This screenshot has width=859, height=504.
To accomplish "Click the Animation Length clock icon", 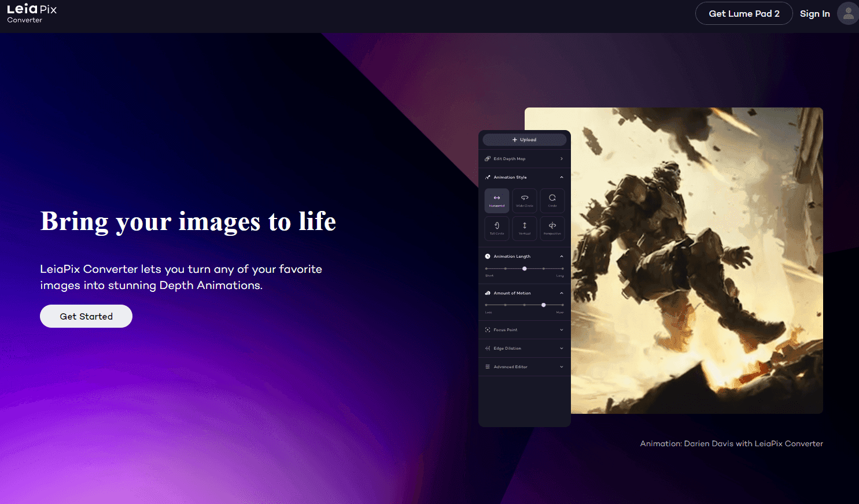I will [x=488, y=256].
